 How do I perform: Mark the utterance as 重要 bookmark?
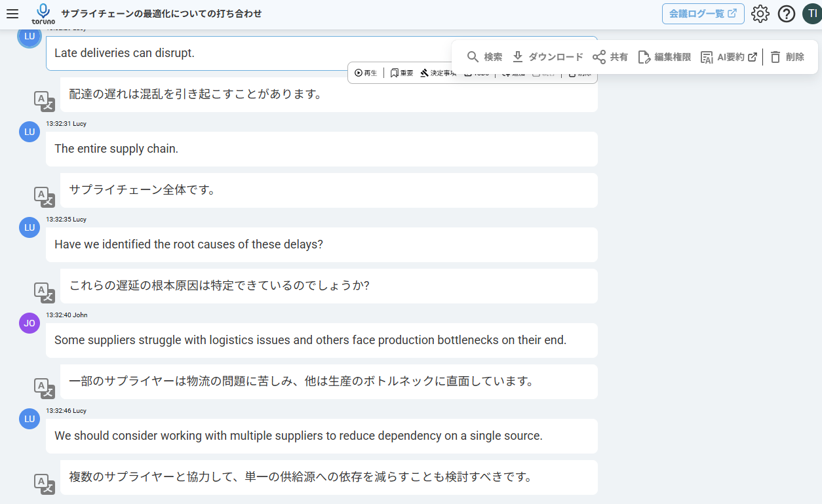[x=402, y=73]
